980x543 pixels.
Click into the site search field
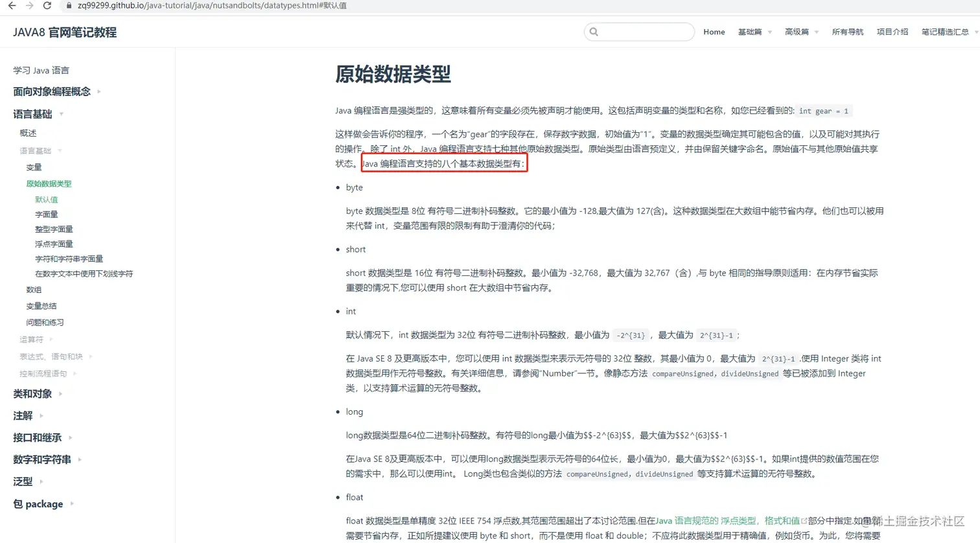(639, 32)
